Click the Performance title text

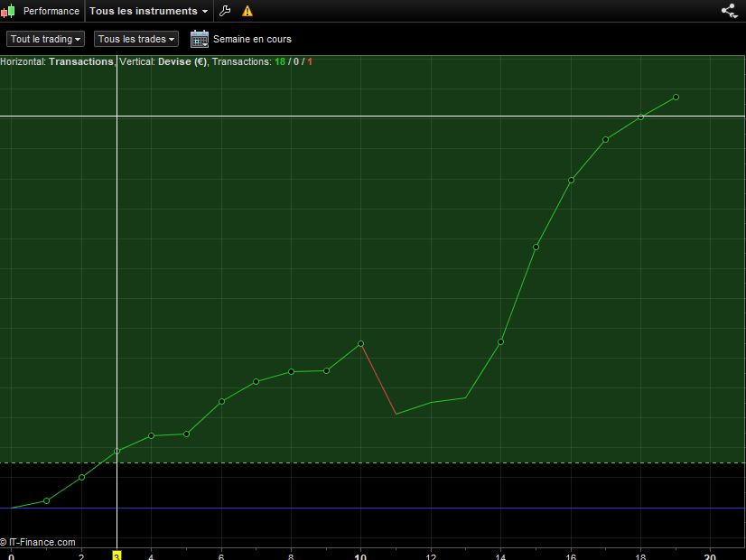(51, 11)
